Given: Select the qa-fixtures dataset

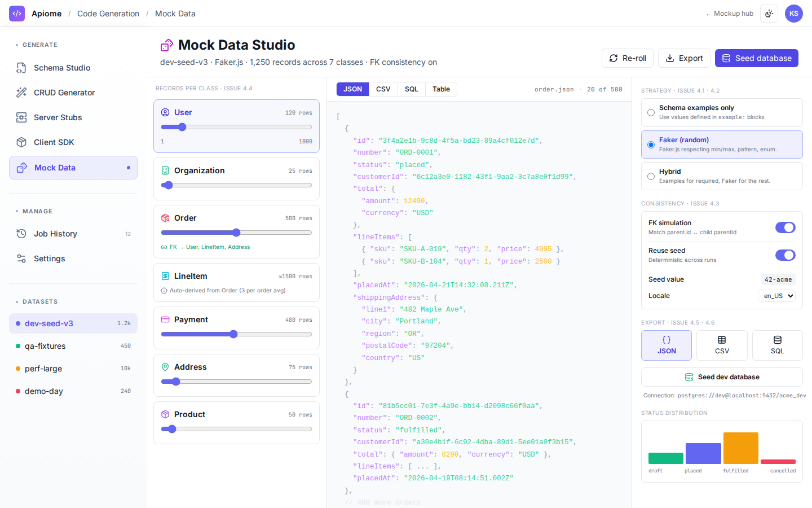Looking at the screenshot, I should point(73,346).
